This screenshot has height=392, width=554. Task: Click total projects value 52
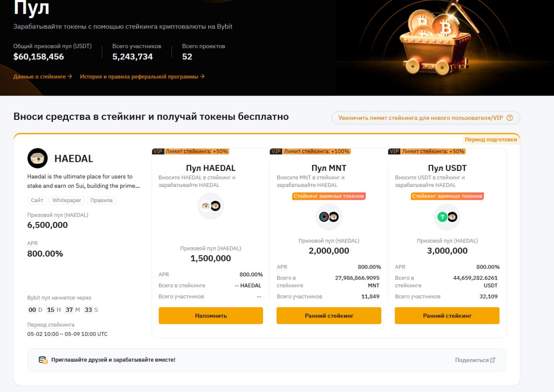[x=187, y=57]
